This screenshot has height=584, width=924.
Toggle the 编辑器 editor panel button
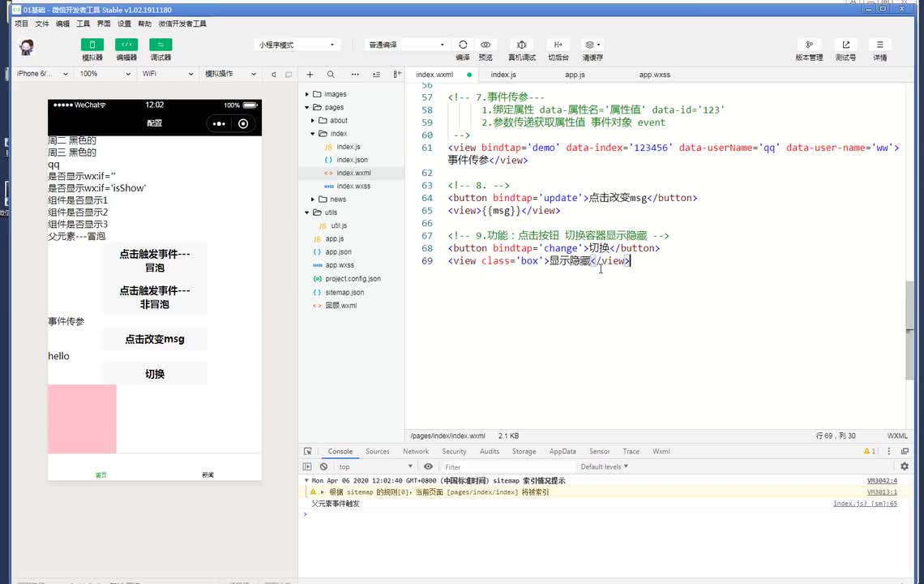tap(126, 45)
